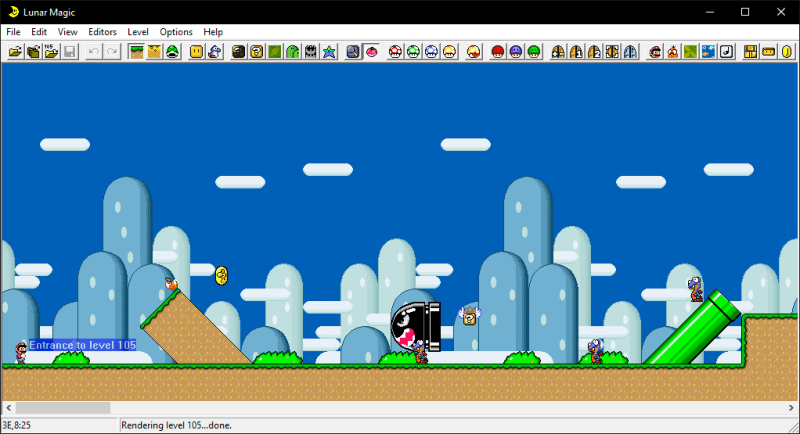Click the Undo arrow in the toolbar

coord(94,52)
